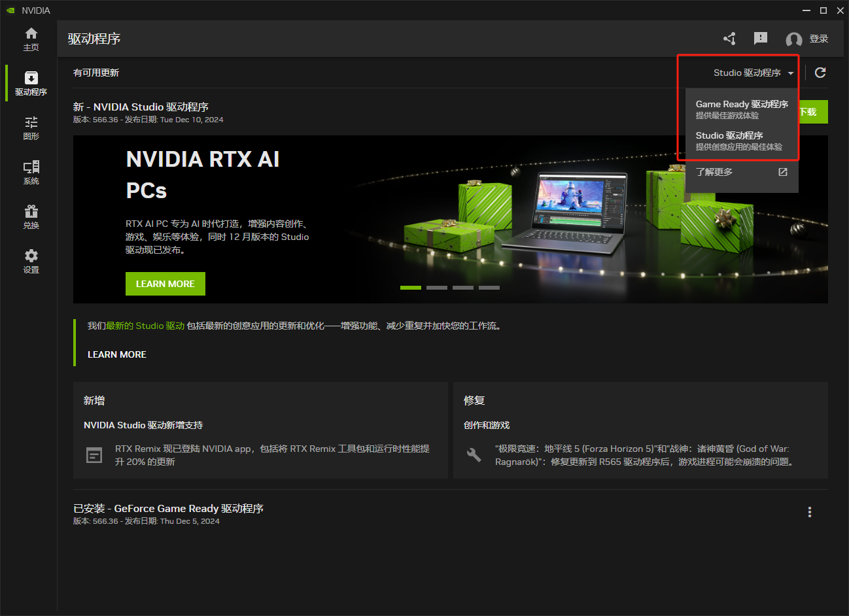Minimize the NVIDIA app window
The width and height of the screenshot is (849, 616).
point(806,10)
